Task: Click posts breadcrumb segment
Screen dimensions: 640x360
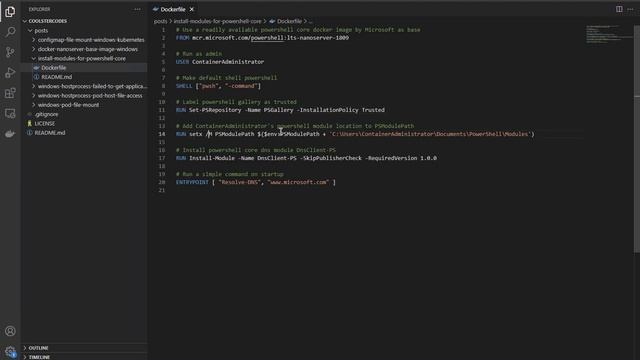Action: tap(160, 21)
